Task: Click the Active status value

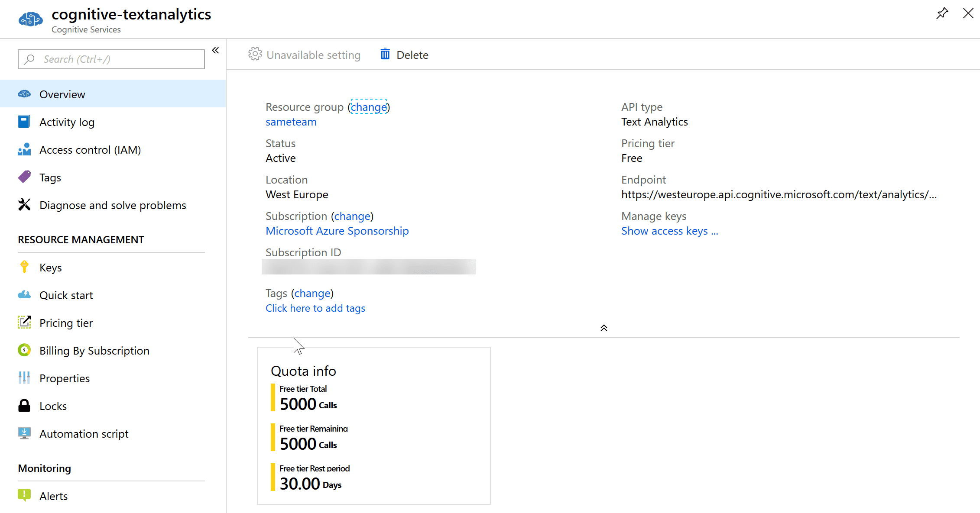Action: coord(281,158)
